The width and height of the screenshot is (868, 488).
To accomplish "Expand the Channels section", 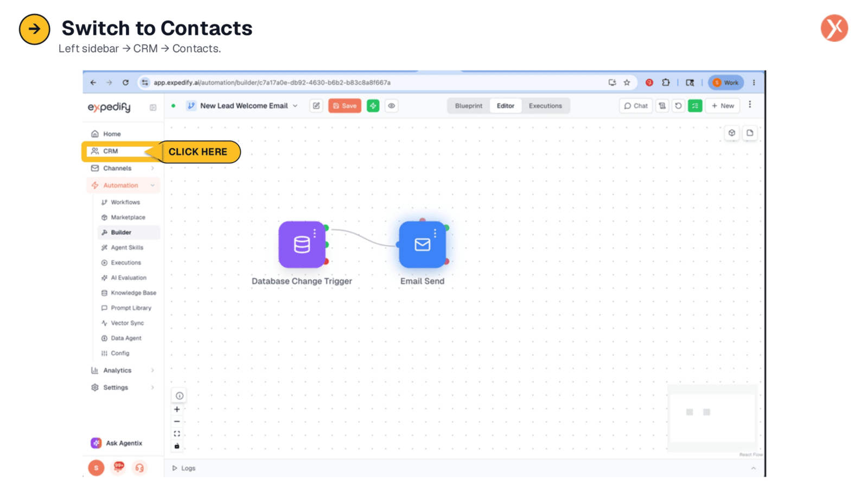I will tap(123, 168).
